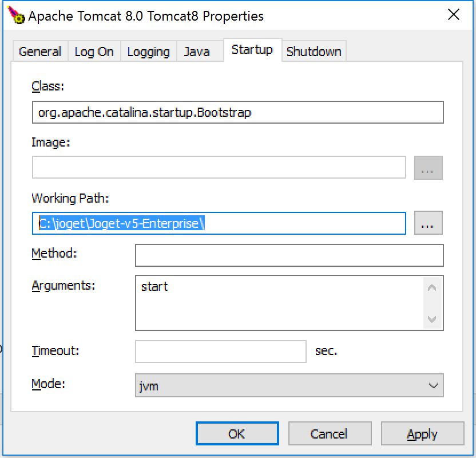The height and width of the screenshot is (458, 476).
Task: Switch to the General tab
Action: pos(40,52)
